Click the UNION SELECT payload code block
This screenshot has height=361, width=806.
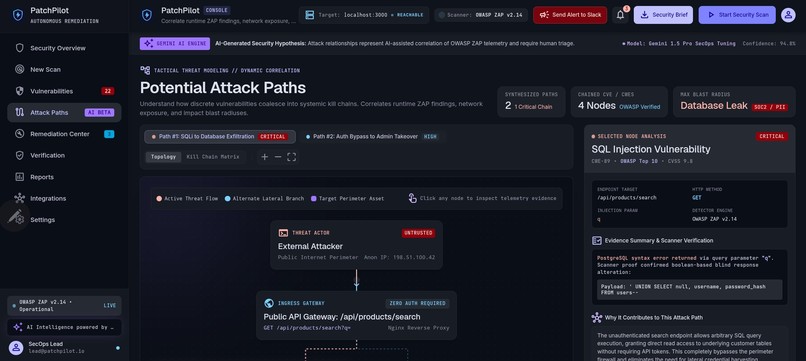click(x=690, y=290)
